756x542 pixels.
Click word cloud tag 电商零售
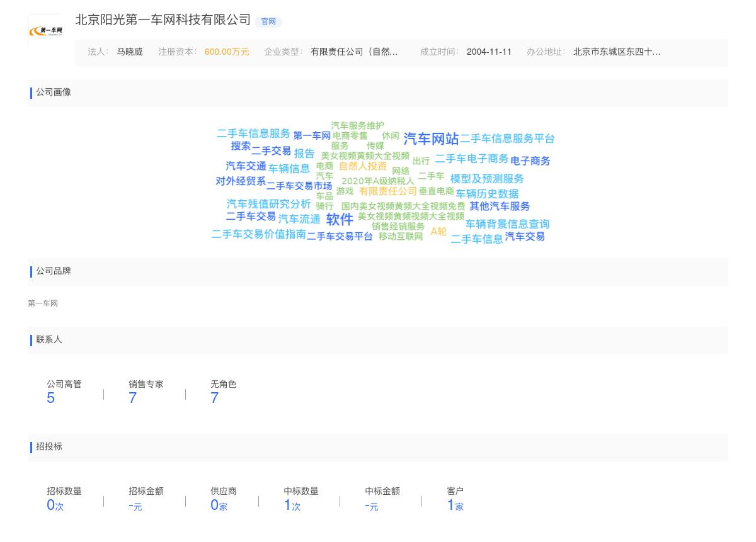point(350,136)
